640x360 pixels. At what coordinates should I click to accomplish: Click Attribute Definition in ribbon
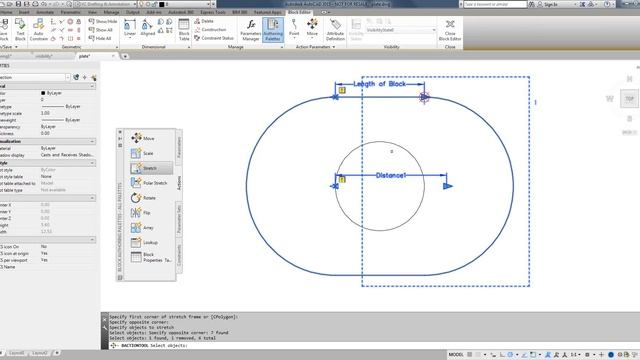(336, 29)
